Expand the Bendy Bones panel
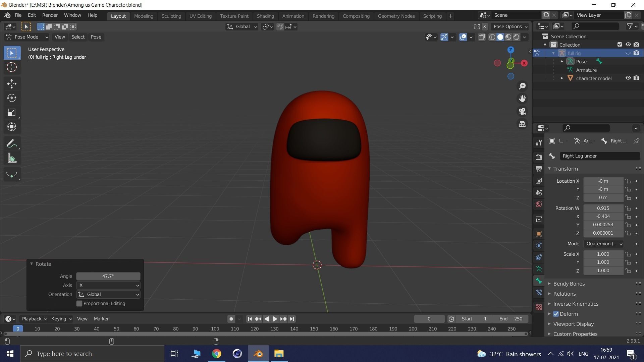 (x=569, y=284)
